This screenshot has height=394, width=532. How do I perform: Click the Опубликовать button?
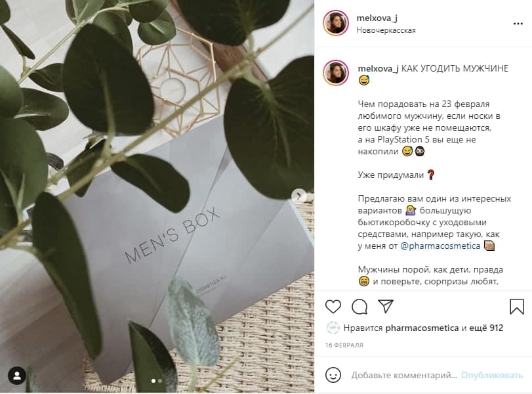(x=491, y=376)
